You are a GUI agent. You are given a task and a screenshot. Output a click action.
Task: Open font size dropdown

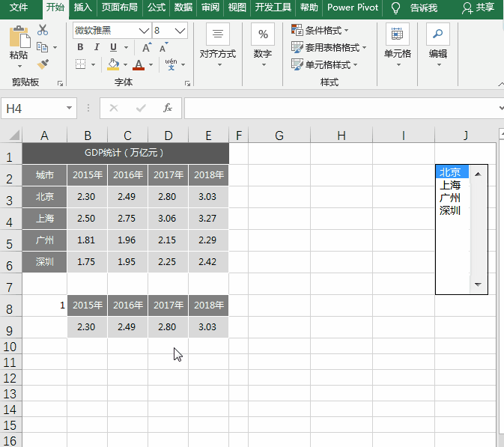[180, 31]
